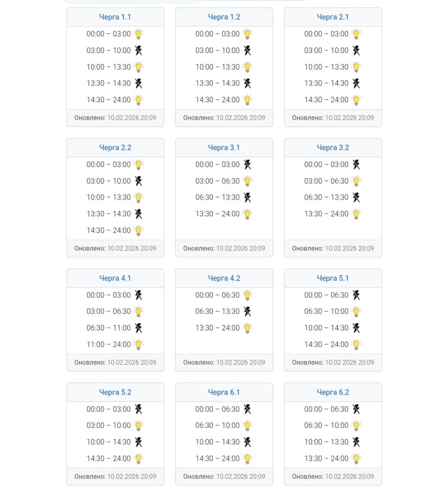Click light bulb icon for 00:00 – 03:00 in Черга 1.1

pos(138,34)
